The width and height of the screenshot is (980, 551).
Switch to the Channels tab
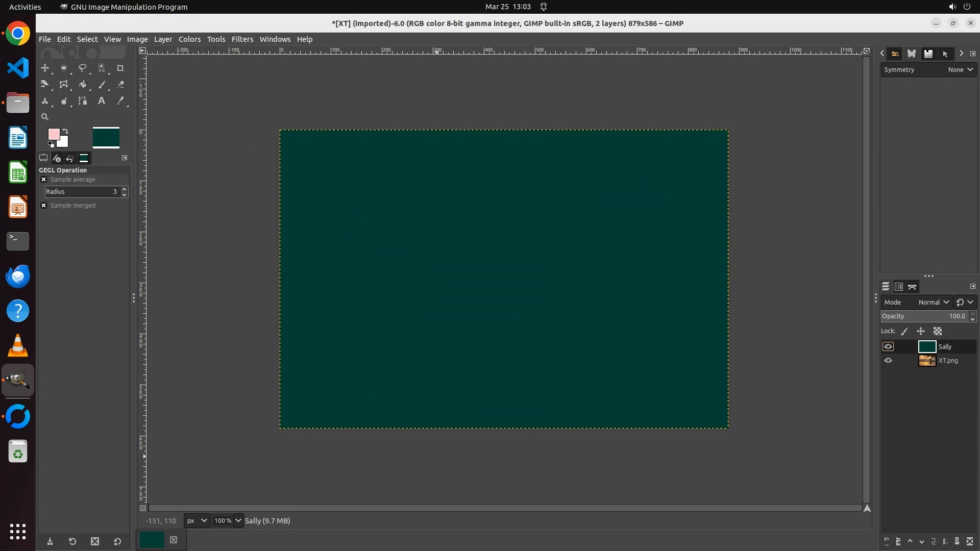coord(899,287)
